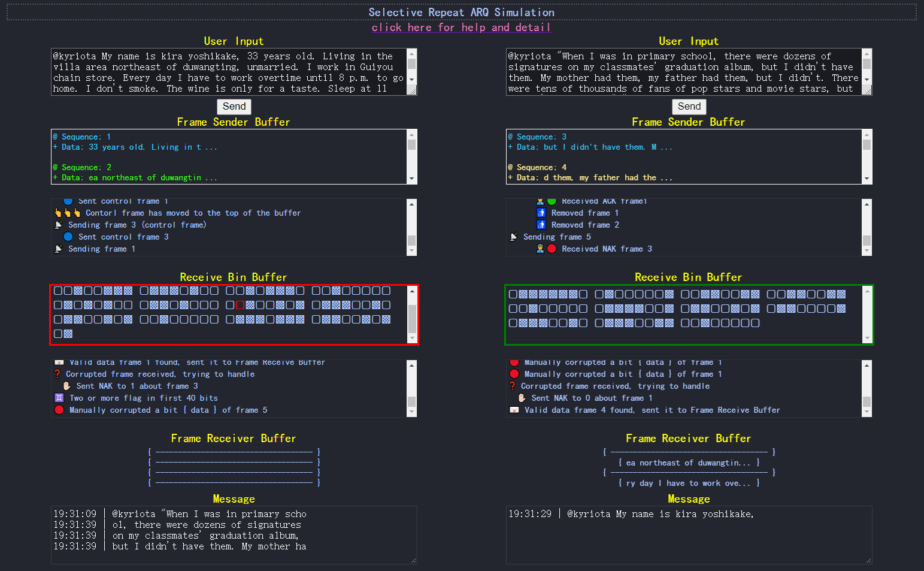Click scroll-down arrow of left Frame Sender Buffer
This screenshot has width=924, height=571.
411,179
